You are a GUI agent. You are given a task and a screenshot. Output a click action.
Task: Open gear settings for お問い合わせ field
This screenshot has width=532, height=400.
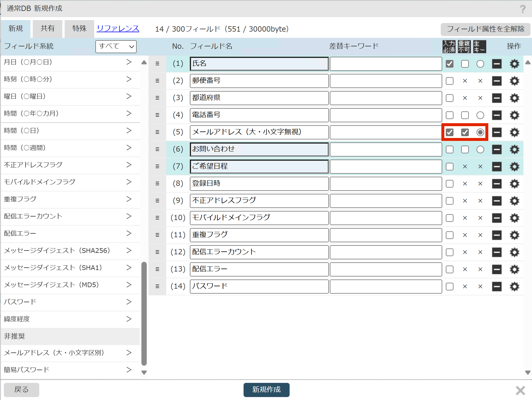click(x=514, y=149)
